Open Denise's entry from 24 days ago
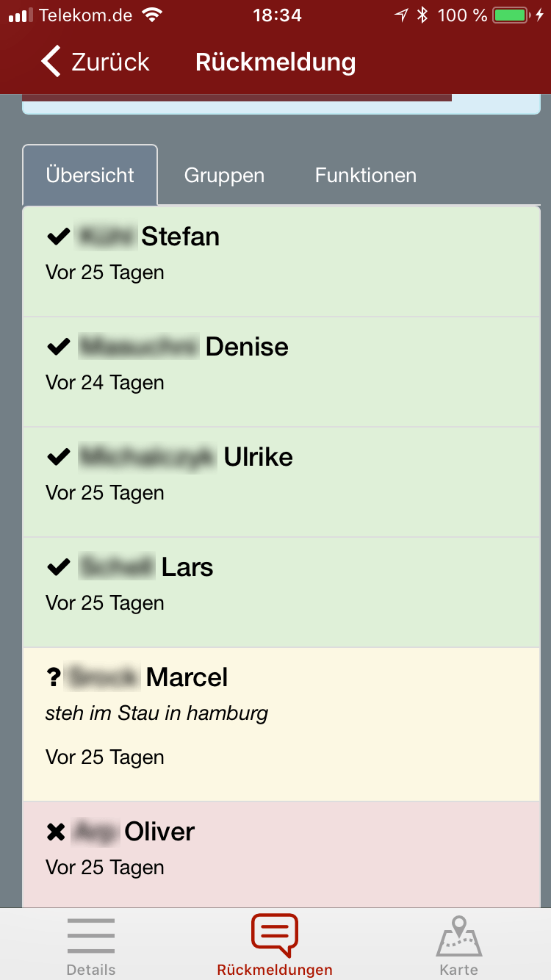Screen dimensions: 551x980 click(281, 372)
